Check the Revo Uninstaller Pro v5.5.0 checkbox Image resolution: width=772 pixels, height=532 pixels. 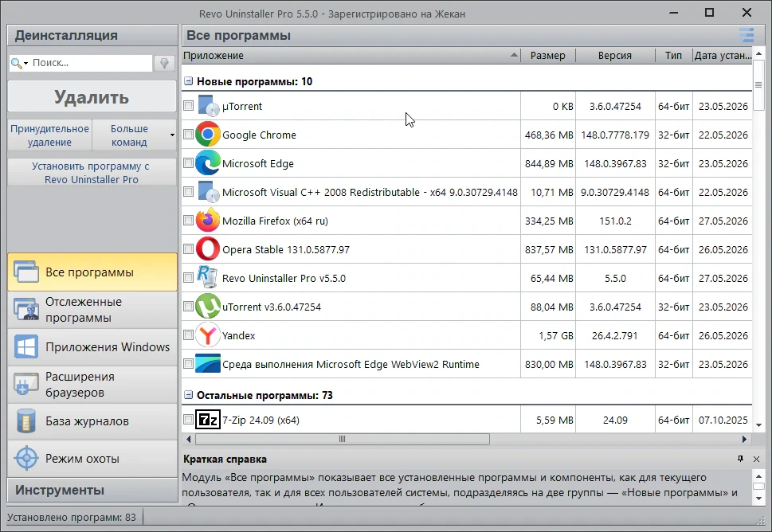tap(188, 277)
